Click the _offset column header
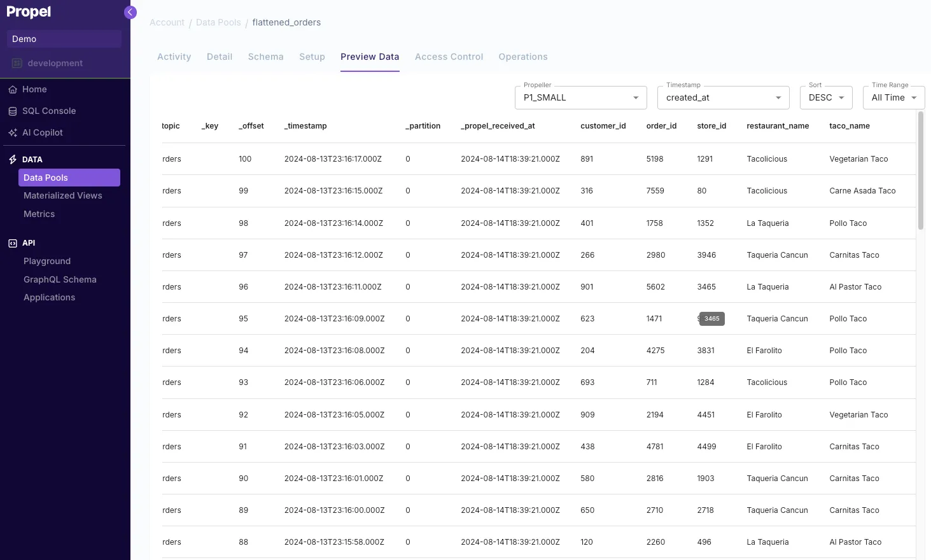931x560 pixels. click(251, 126)
